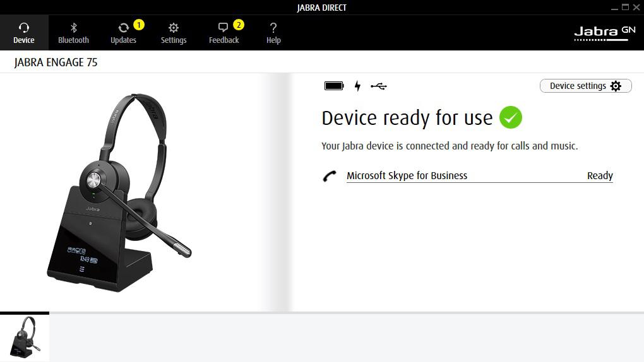
Task: Switch to the Bluetooth tab
Action: click(73, 33)
